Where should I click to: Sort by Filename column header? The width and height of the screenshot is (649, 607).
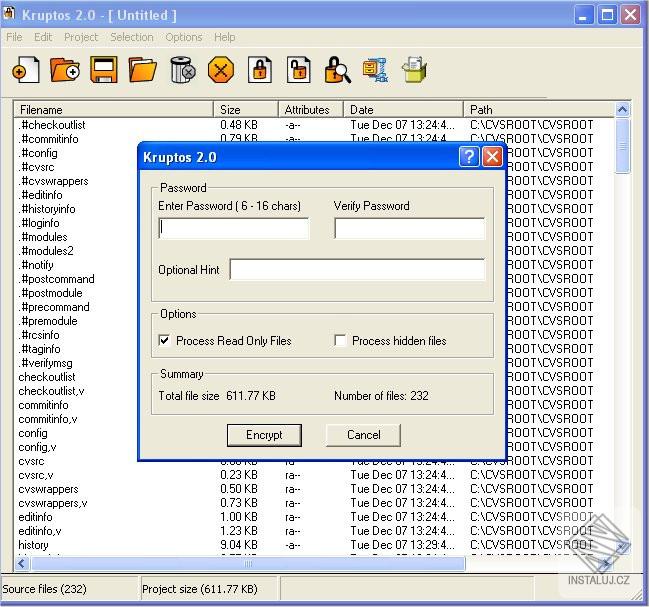(114, 110)
